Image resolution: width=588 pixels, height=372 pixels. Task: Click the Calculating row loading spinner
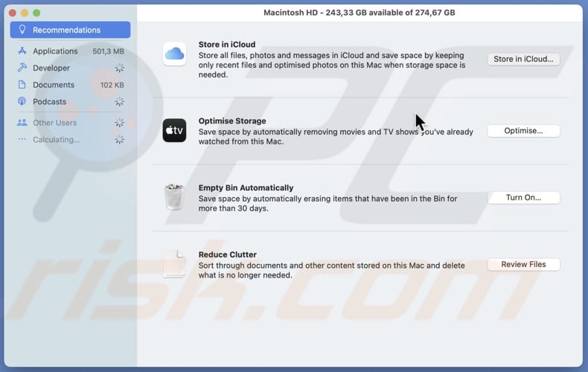click(x=119, y=140)
